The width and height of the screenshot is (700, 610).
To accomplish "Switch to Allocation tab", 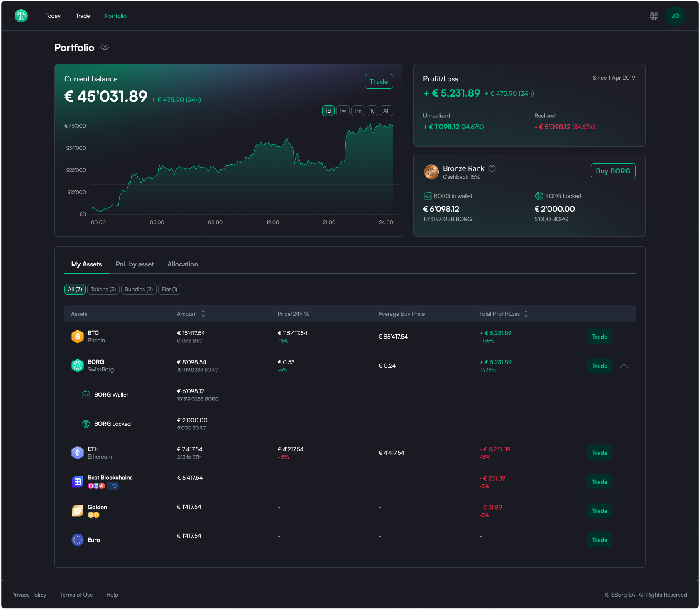I will 183,264.
